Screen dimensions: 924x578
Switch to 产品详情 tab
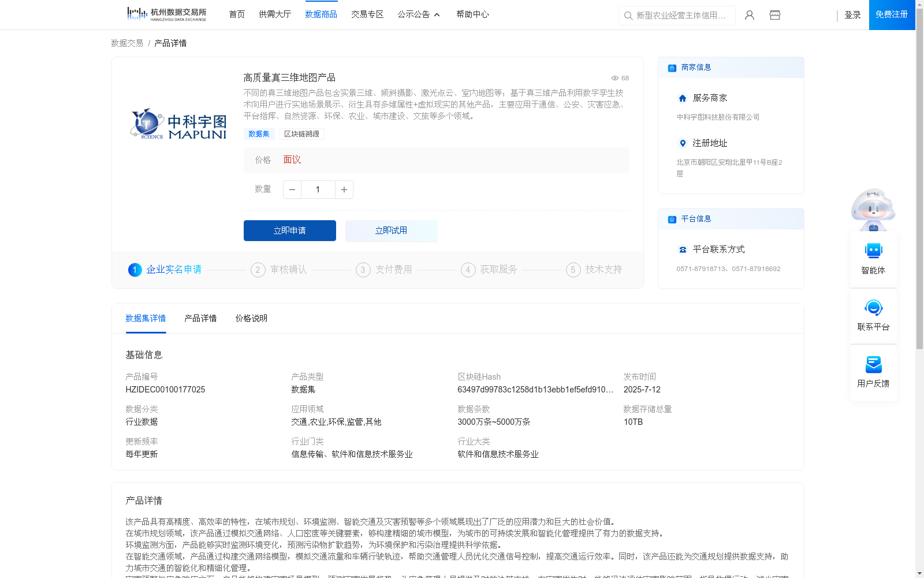(x=200, y=318)
